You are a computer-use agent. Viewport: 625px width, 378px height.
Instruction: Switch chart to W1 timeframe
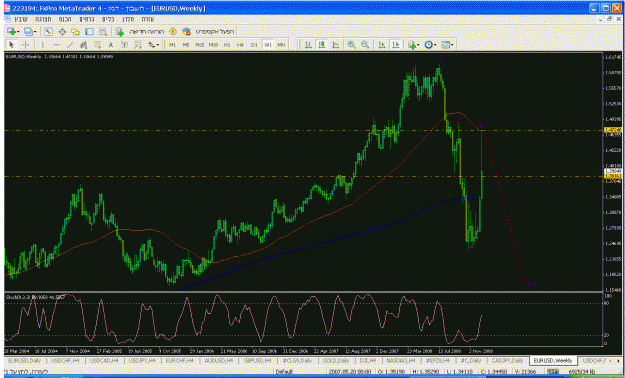pos(267,45)
